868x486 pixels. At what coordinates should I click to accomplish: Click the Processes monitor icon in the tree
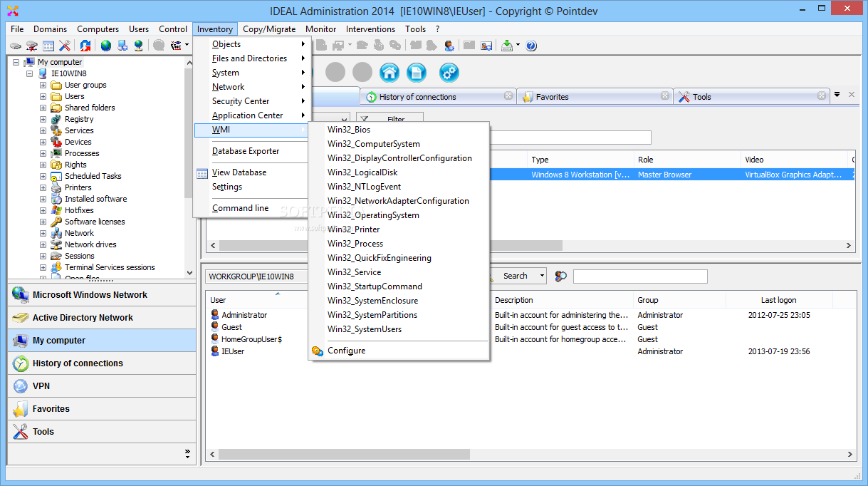pyautogui.click(x=57, y=153)
